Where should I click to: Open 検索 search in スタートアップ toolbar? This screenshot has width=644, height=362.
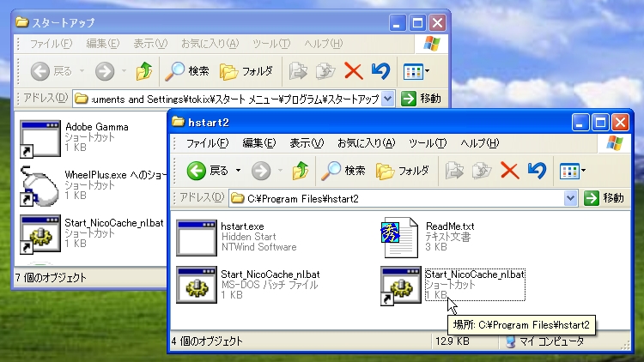tap(187, 71)
